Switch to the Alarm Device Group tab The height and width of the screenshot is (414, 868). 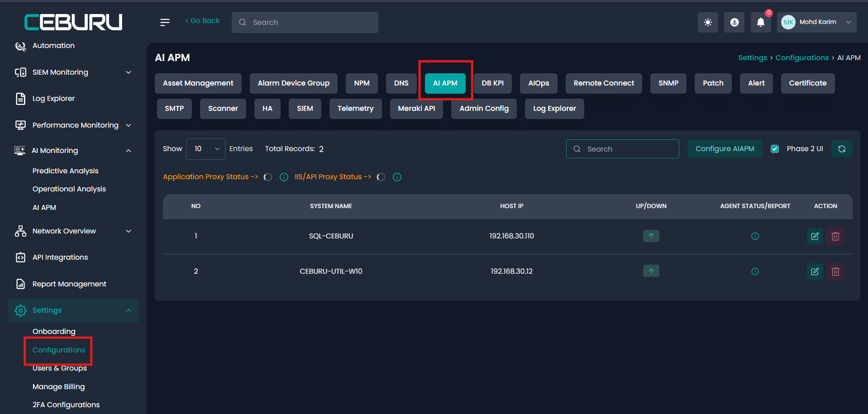pyautogui.click(x=294, y=83)
